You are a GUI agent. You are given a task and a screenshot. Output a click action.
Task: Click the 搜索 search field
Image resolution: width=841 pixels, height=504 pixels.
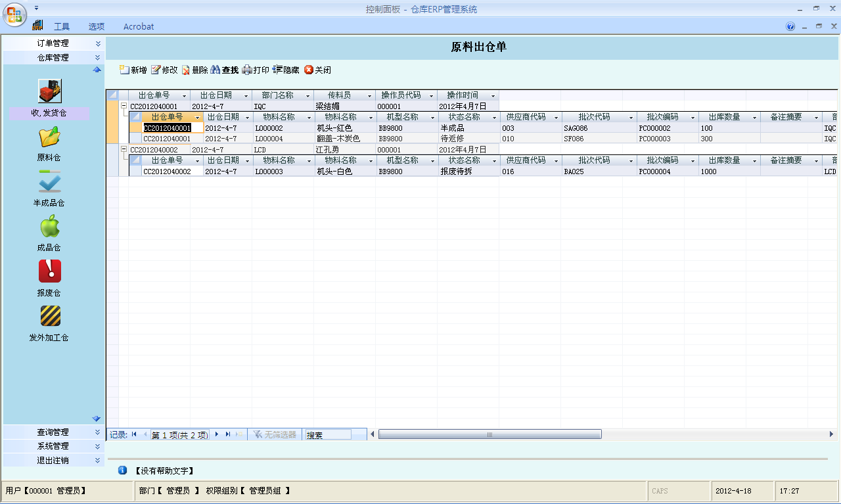point(328,434)
